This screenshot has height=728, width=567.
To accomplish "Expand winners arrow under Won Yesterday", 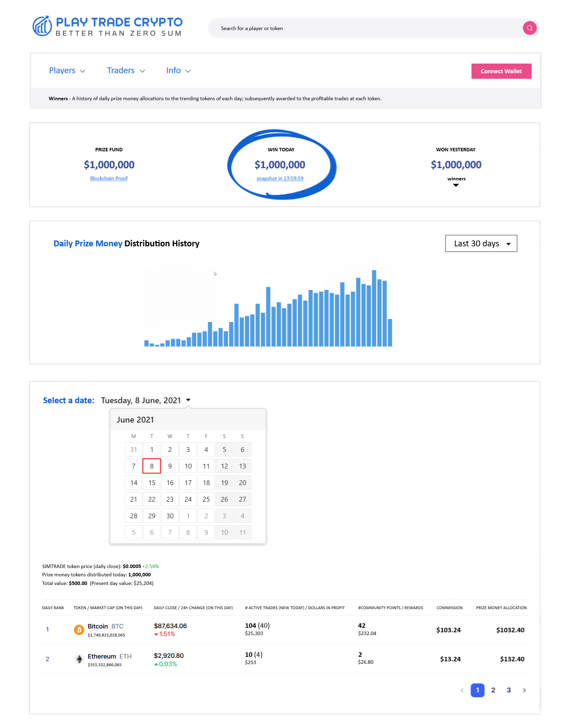I will (456, 185).
